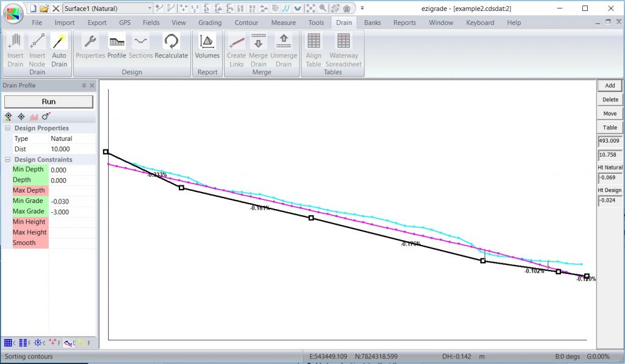Select the Insert Node tool

[x=37, y=49]
